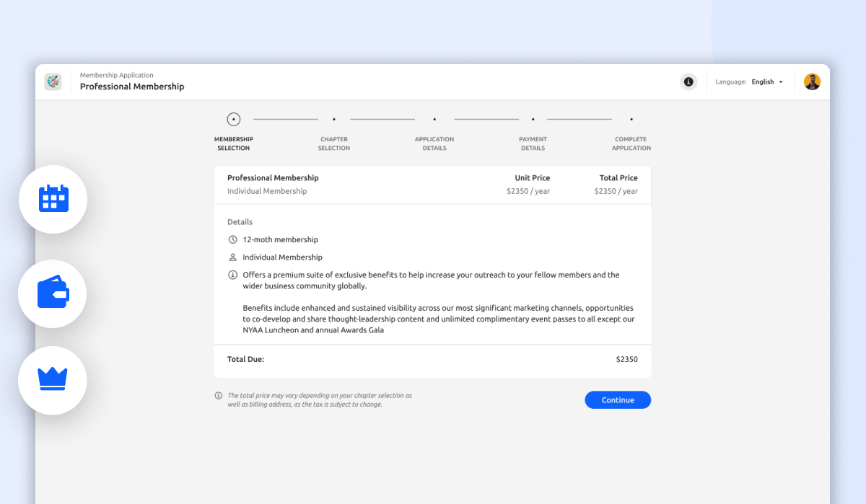Select the Payment Details step
The height and width of the screenshot is (504, 866).
click(533, 120)
